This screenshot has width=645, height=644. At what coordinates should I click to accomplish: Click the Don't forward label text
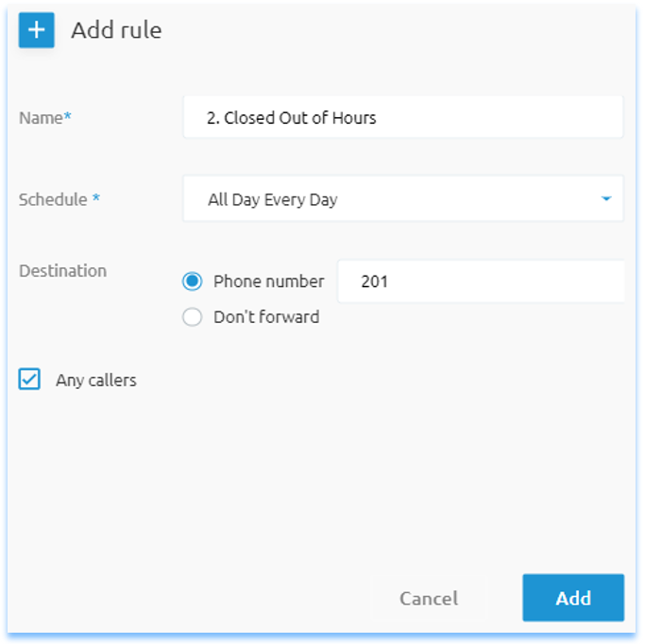[x=266, y=317]
